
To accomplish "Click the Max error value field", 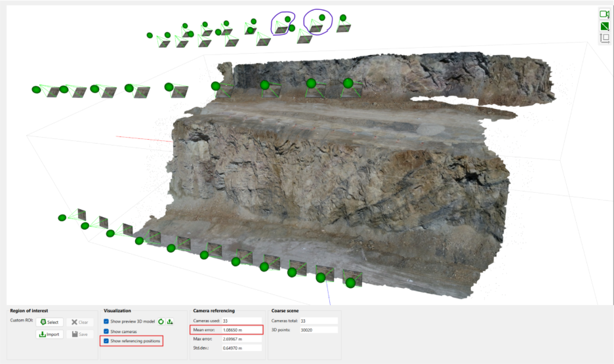I will (241, 339).
